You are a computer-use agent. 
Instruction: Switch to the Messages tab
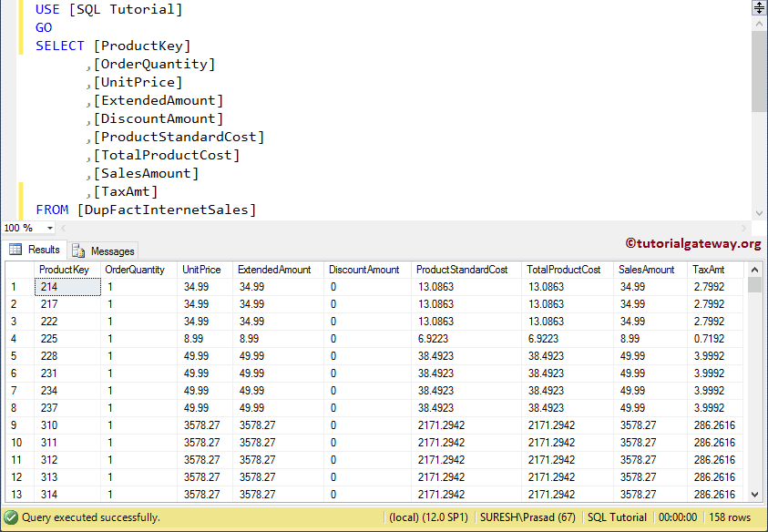[103, 250]
